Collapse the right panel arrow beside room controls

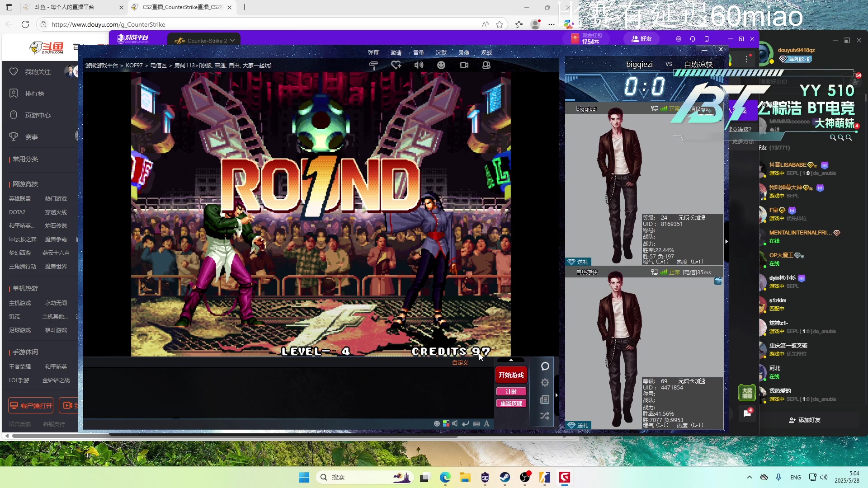click(x=557, y=395)
